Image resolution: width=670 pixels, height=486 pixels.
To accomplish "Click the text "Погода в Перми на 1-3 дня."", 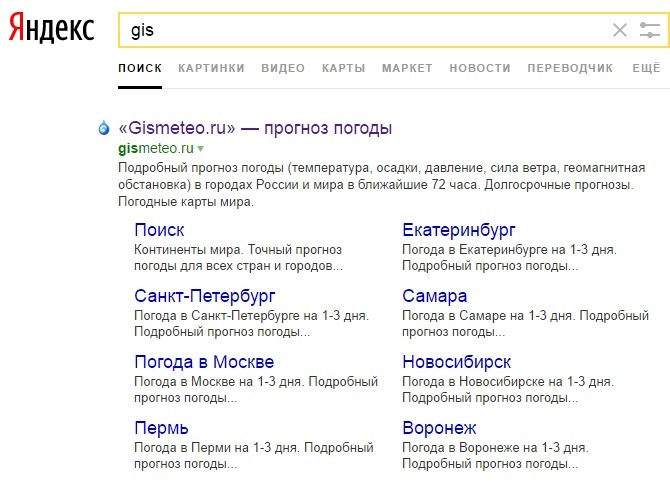I will (217, 448).
